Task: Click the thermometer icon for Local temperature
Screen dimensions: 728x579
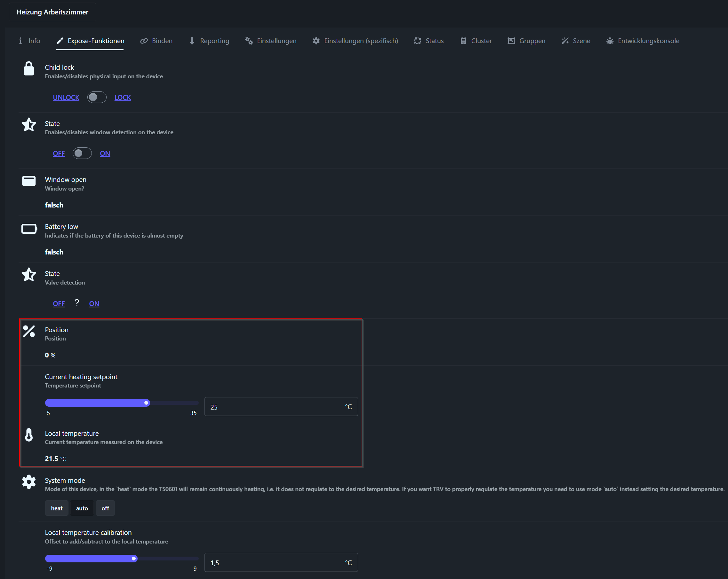Action: click(x=29, y=434)
